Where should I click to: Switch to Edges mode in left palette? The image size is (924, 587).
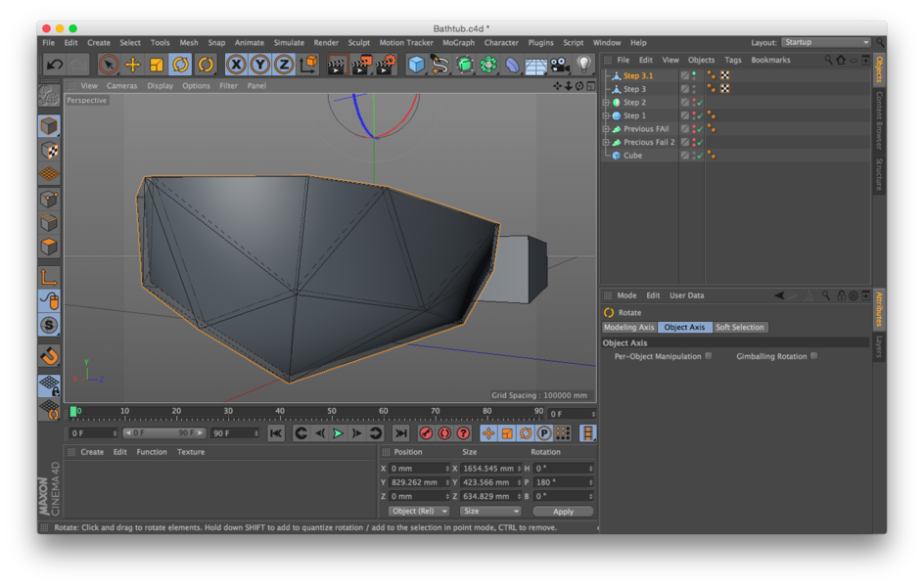point(50,223)
